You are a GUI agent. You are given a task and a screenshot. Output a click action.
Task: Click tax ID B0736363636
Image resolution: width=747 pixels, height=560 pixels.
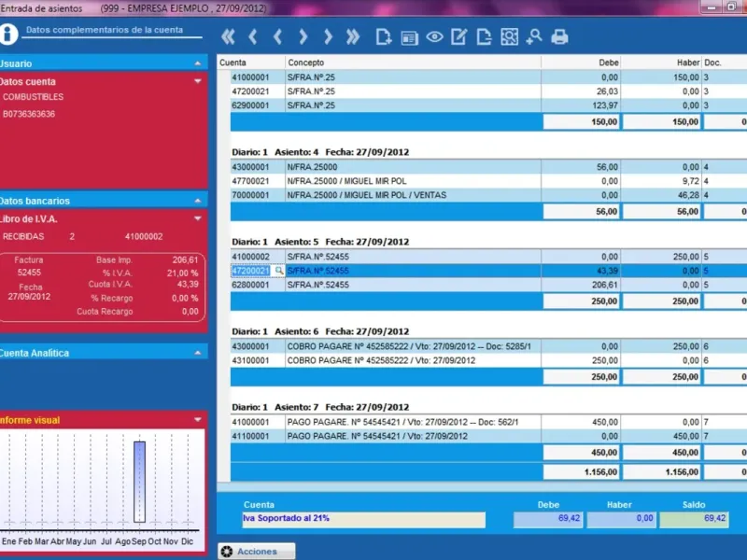[29, 114]
